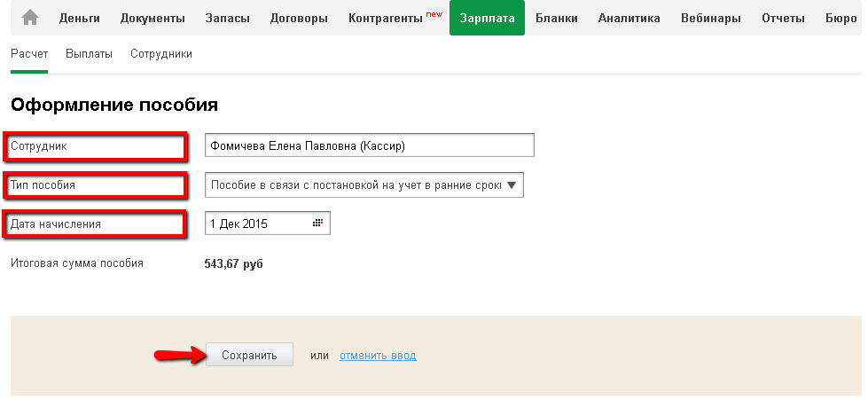Open the Бланки section

(557, 19)
